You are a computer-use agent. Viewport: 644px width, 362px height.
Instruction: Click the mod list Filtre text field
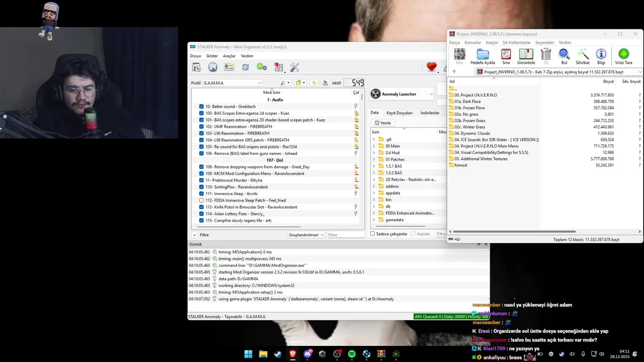345,235
